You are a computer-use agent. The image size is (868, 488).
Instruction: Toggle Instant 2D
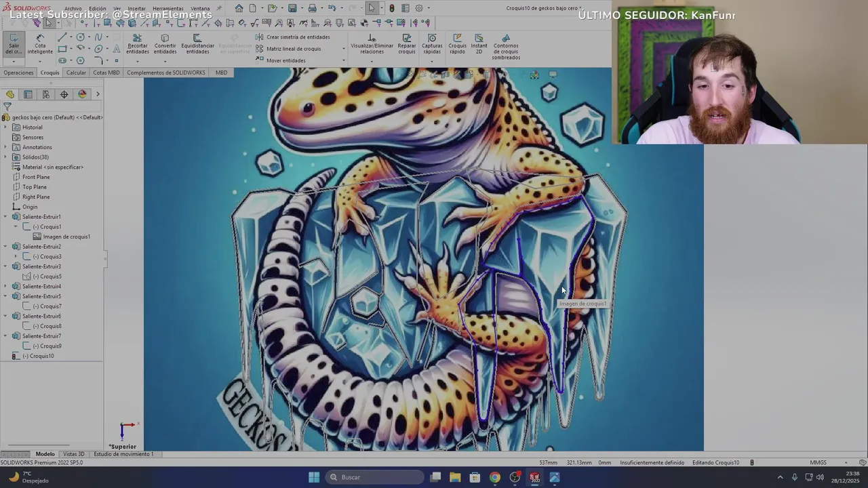[x=479, y=45]
